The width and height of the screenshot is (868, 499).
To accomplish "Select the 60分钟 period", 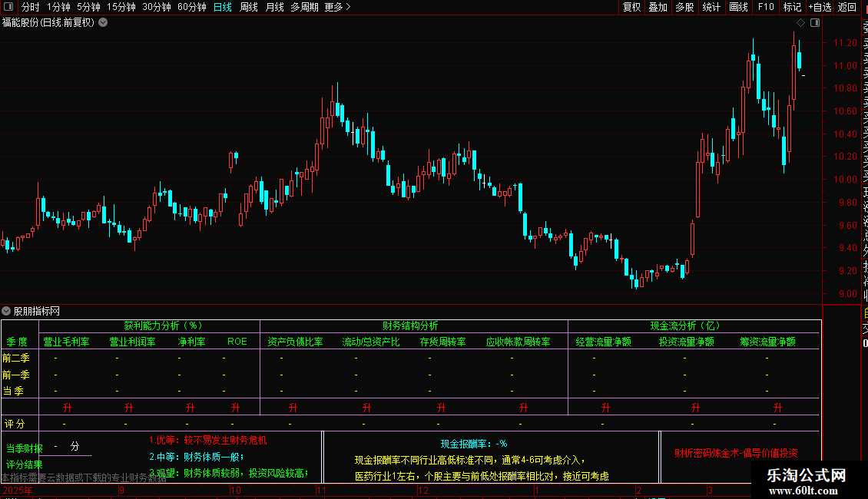I will 192,7.
